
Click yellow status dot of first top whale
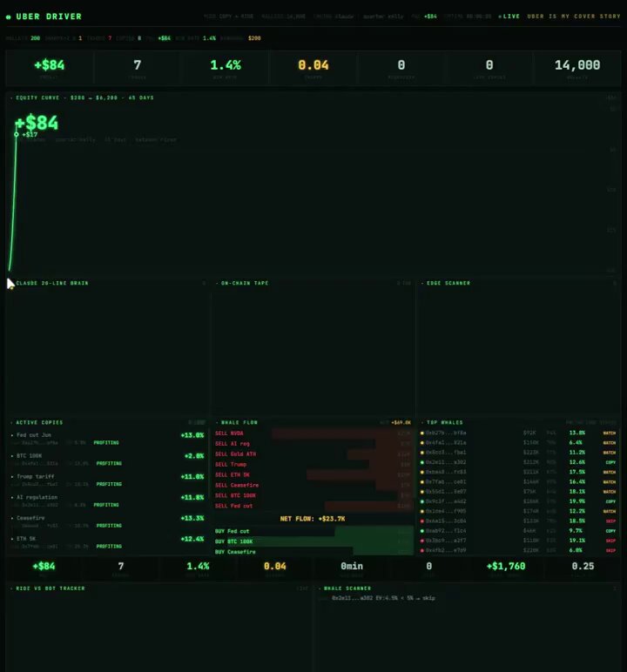pos(422,433)
